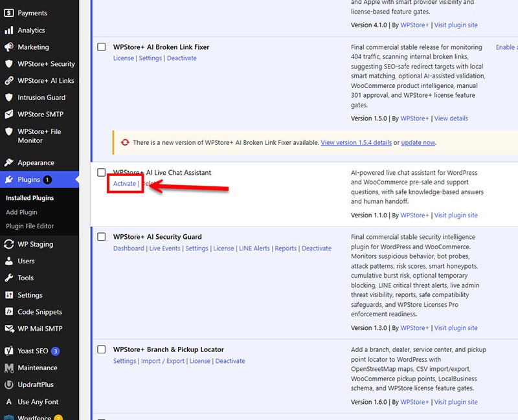The width and height of the screenshot is (518, 420).
Task: Check the Branch & Pickup Locator checkbox
Action: point(102,349)
